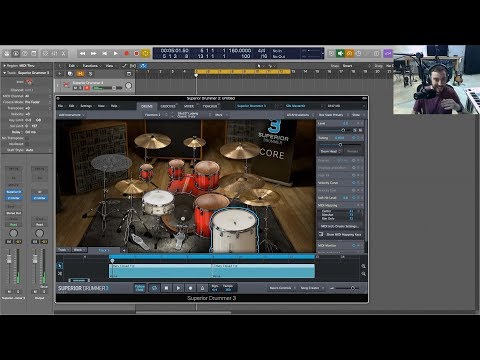The image size is (480, 360).
Task: Open Quick Help in the control bar
Action: click(x=25, y=53)
